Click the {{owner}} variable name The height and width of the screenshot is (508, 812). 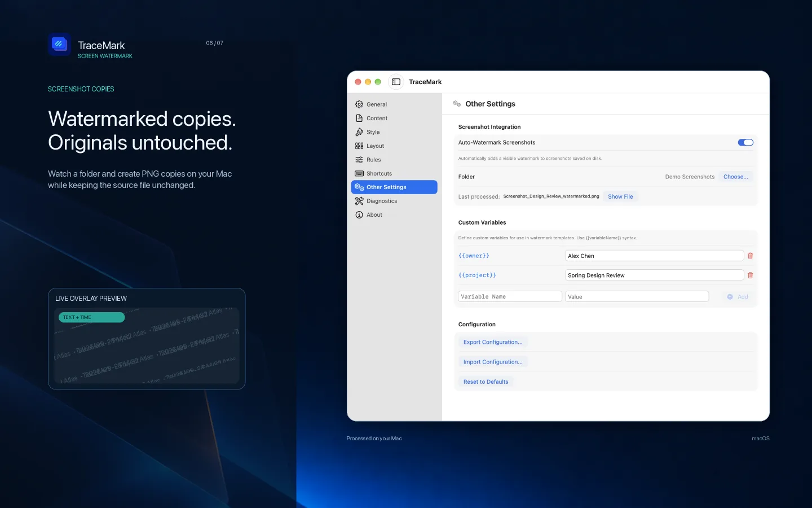(474, 256)
